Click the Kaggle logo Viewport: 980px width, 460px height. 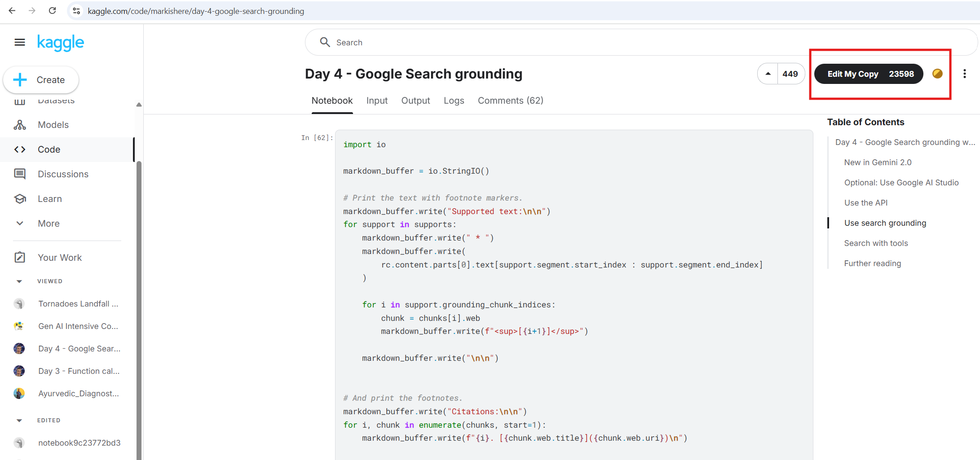tap(61, 43)
